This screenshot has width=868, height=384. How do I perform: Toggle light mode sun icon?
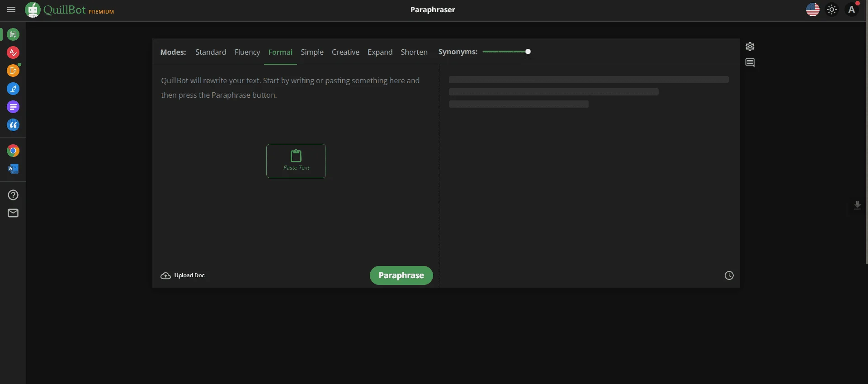click(832, 9)
